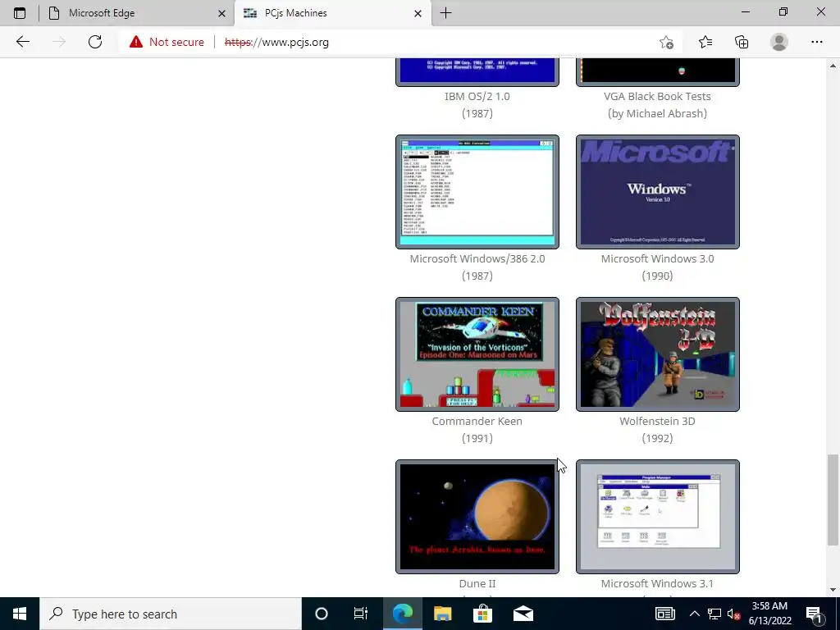
Task: Click the Commander Keen caption
Action: point(477,421)
